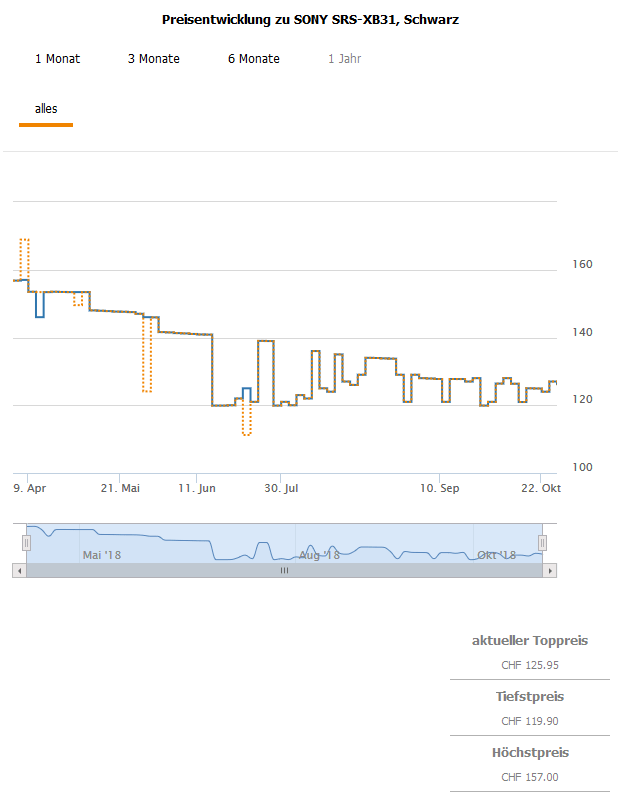
Task: Click the aktueller Toppreis heading
Action: pyautogui.click(x=529, y=640)
